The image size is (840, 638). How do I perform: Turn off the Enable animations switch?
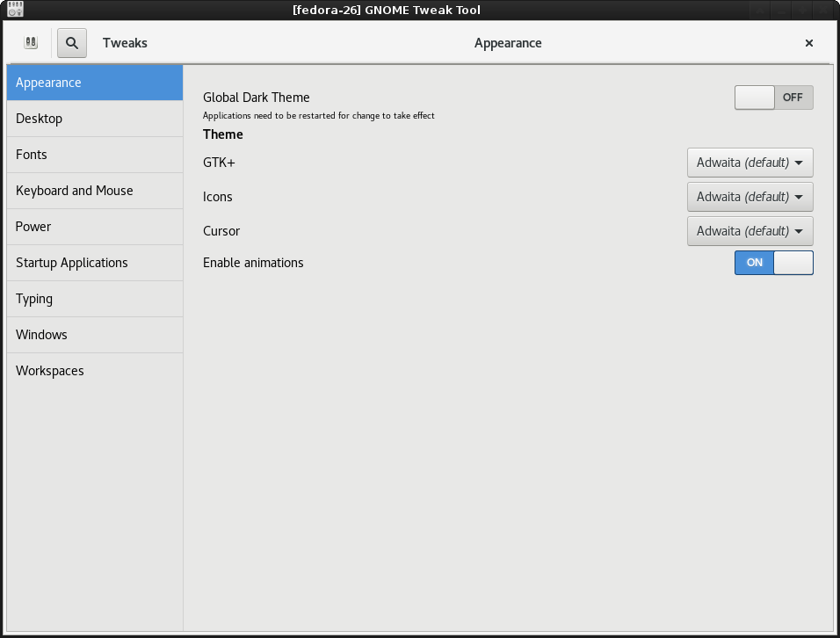tap(773, 263)
